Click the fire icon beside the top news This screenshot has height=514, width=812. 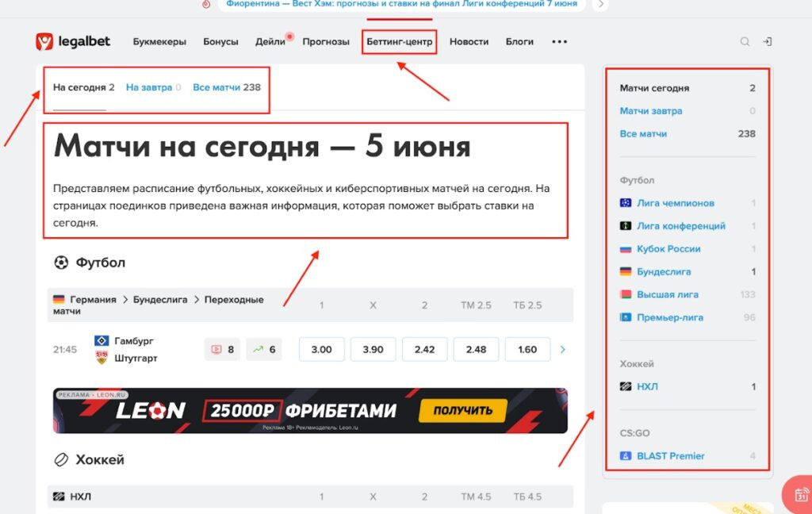(x=206, y=4)
